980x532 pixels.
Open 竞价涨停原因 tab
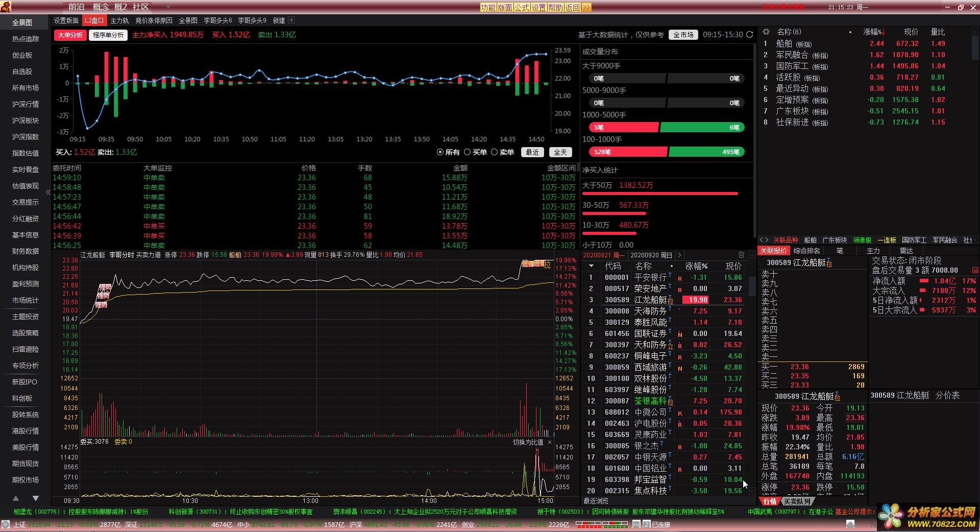click(x=154, y=20)
